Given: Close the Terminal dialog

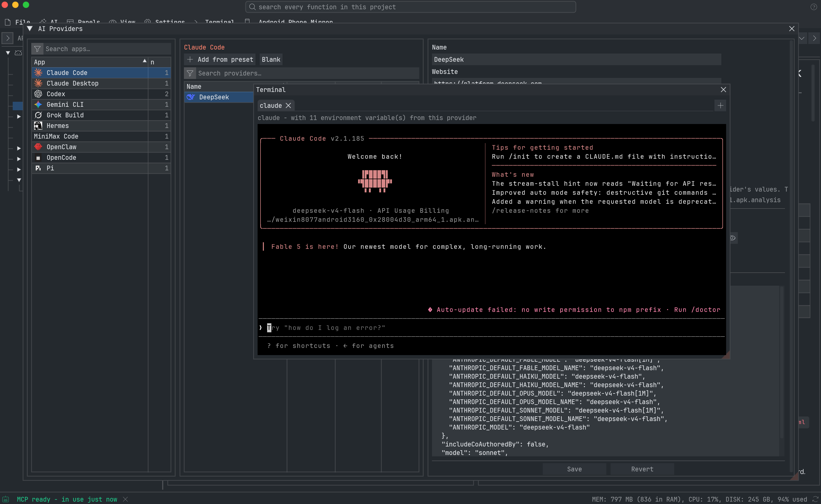Looking at the screenshot, I should pyautogui.click(x=723, y=90).
